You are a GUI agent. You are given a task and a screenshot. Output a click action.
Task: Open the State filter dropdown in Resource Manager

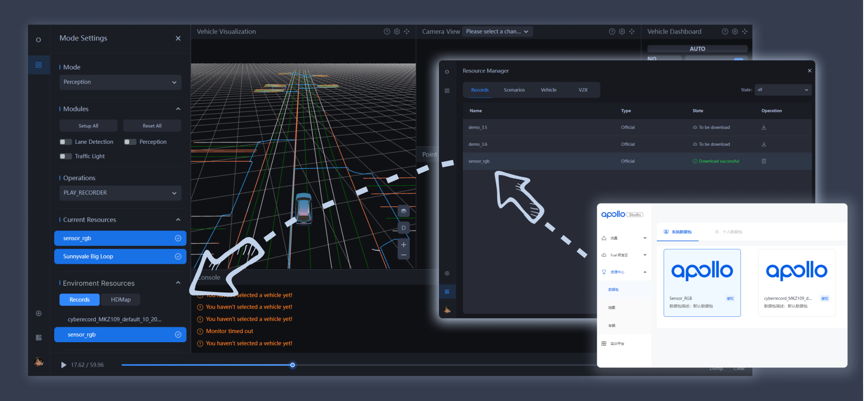pyautogui.click(x=783, y=90)
